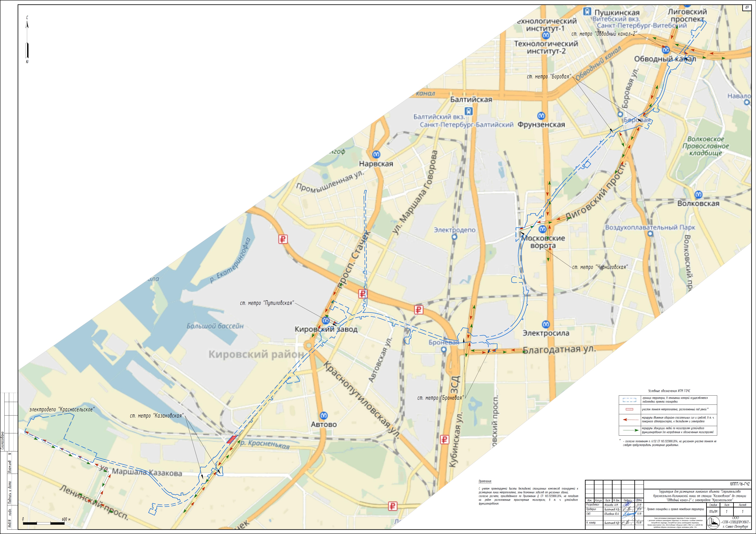Click the Электросила metro station icon
The image size is (756, 534).
(546, 324)
